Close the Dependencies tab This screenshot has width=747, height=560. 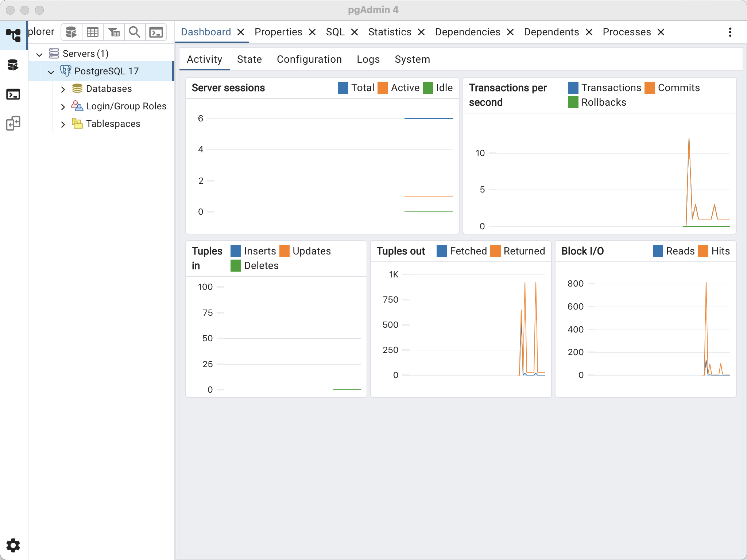tap(510, 32)
